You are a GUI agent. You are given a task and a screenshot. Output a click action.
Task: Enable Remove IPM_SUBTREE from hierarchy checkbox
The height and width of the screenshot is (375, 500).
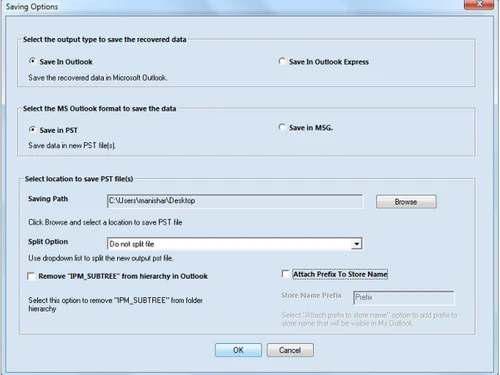[31, 276]
